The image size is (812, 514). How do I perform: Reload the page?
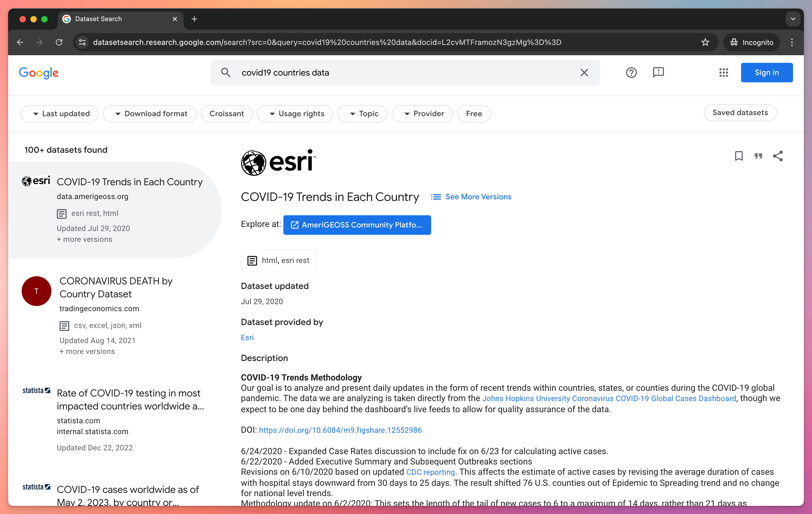click(x=59, y=42)
